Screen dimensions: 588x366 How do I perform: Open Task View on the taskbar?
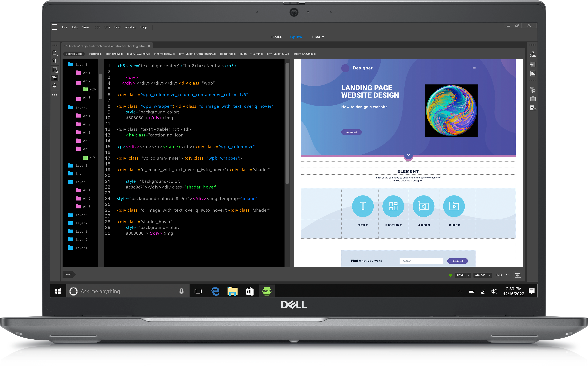coord(198,291)
